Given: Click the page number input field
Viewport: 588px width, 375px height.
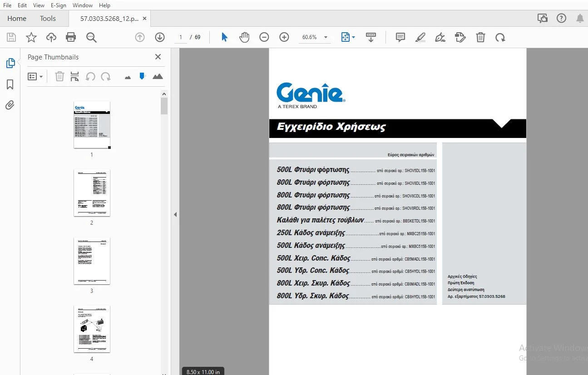Looking at the screenshot, I should tap(181, 37).
